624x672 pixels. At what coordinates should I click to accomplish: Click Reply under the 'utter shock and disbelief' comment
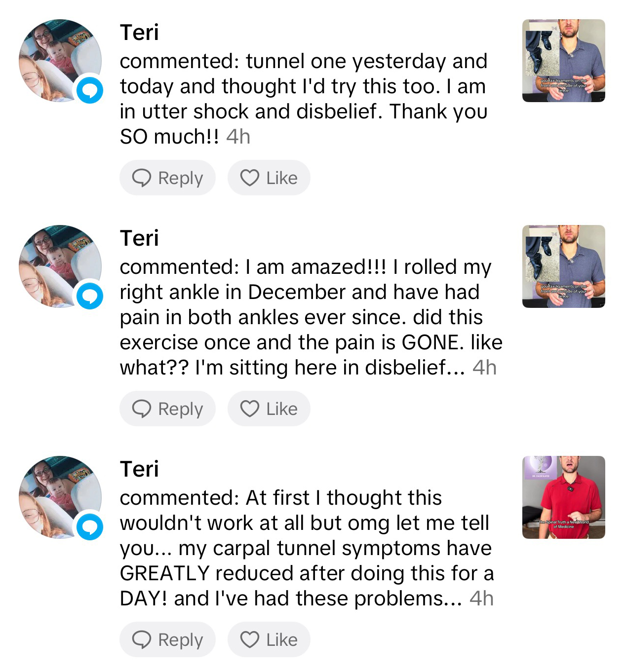(x=167, y=178)
